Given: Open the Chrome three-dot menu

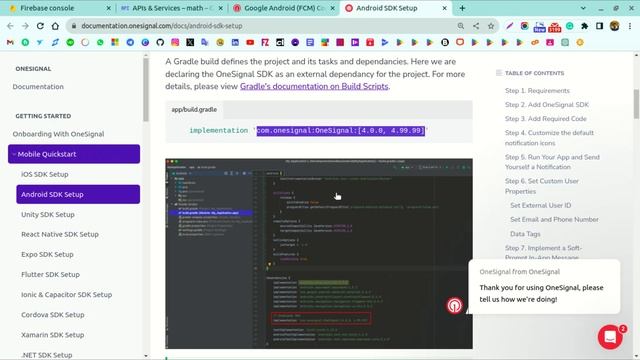Looking at the screenshot, I should [x=630, y=26].
